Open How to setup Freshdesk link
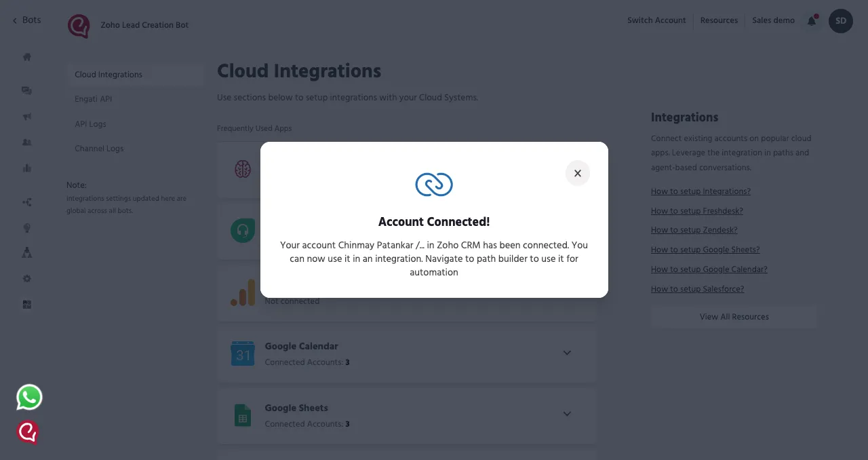 pos(697,211)
